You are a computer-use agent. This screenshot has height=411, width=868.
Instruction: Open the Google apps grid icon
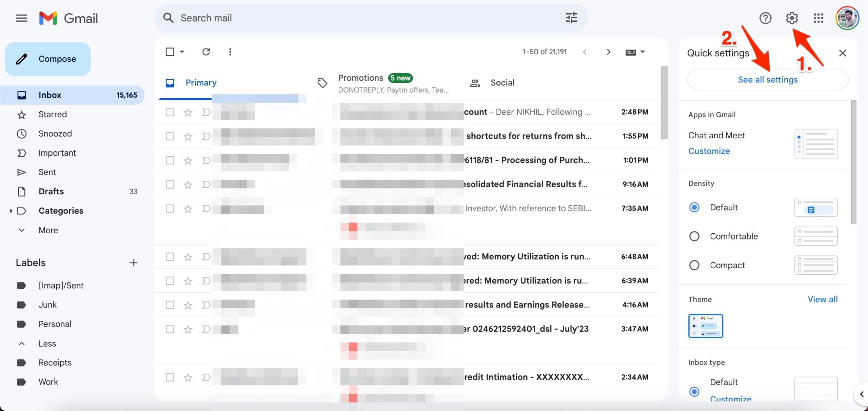click(818, 18)
